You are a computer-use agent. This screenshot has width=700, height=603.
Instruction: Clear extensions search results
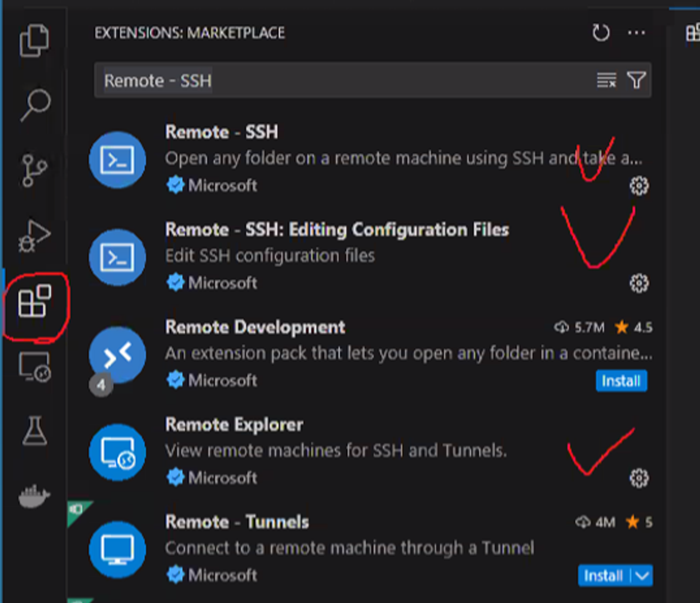[606, 80]
